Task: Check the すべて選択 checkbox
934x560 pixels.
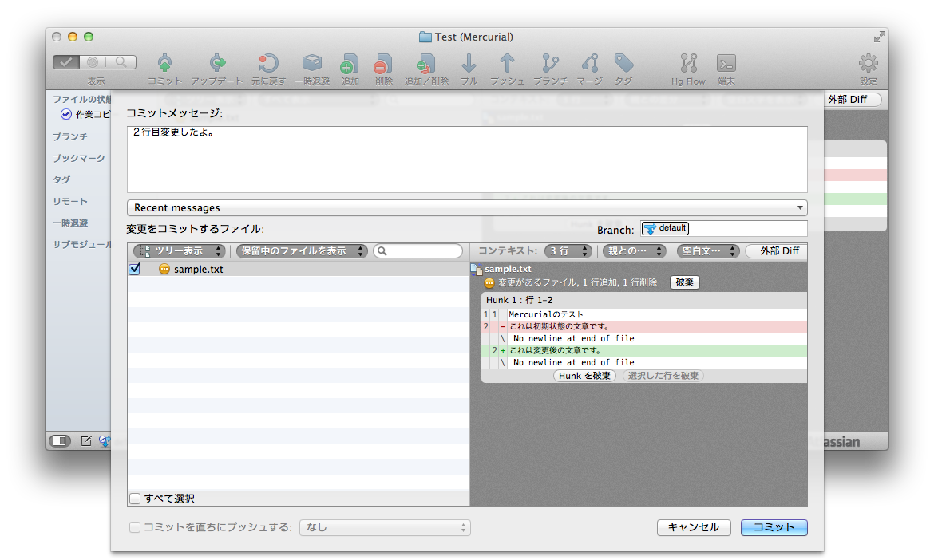Action: [135, 498]
